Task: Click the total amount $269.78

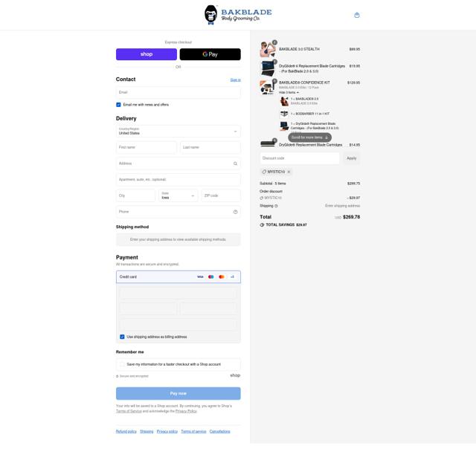Action: tap(351, 217)
